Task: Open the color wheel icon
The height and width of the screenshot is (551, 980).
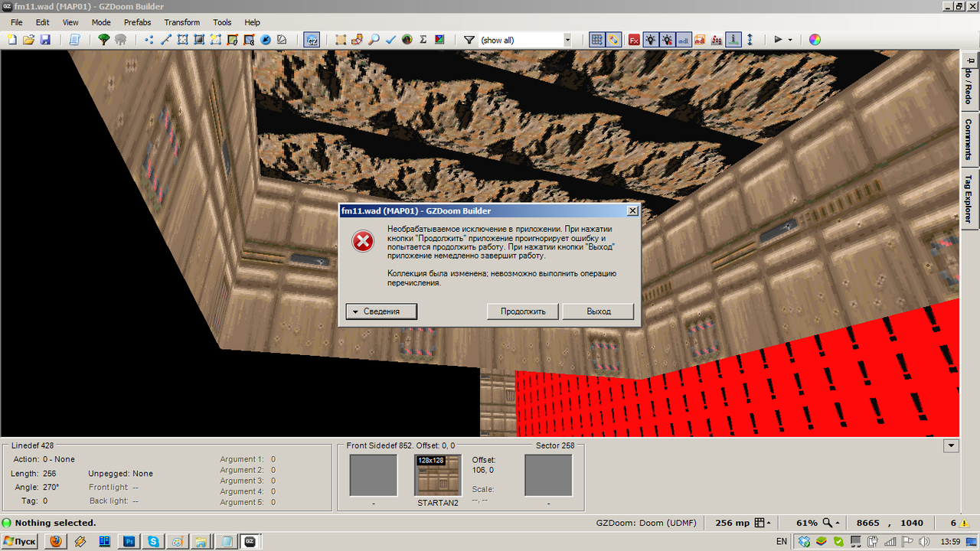Action: pyautogui.click(x=815, y=40)
